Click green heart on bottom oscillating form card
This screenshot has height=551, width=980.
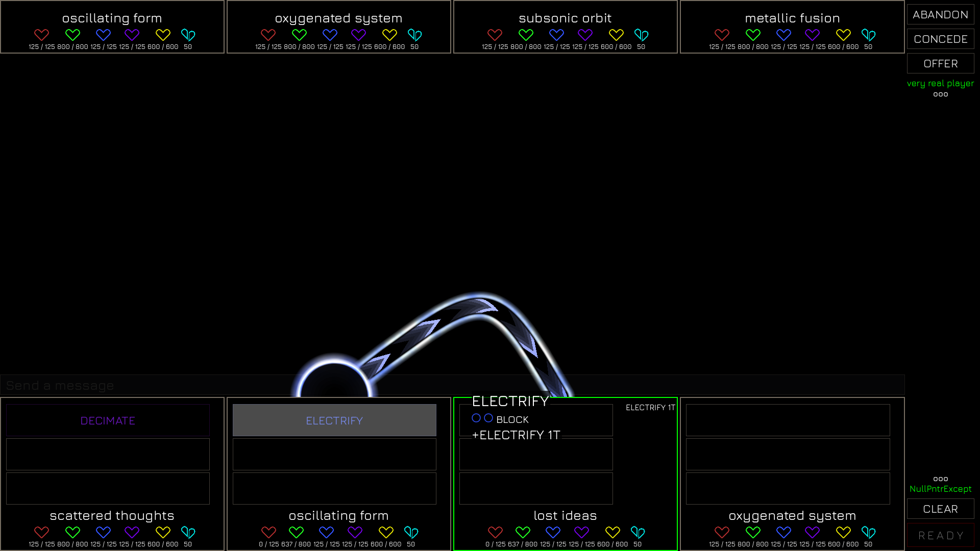click(296, 532)
